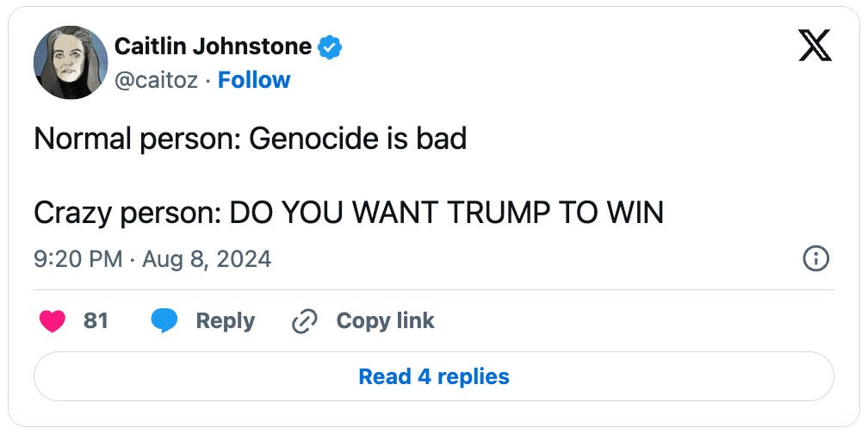Screen dimensions: 868x434
Task: Follow the @caitoz account
Action: pos(253,80)
